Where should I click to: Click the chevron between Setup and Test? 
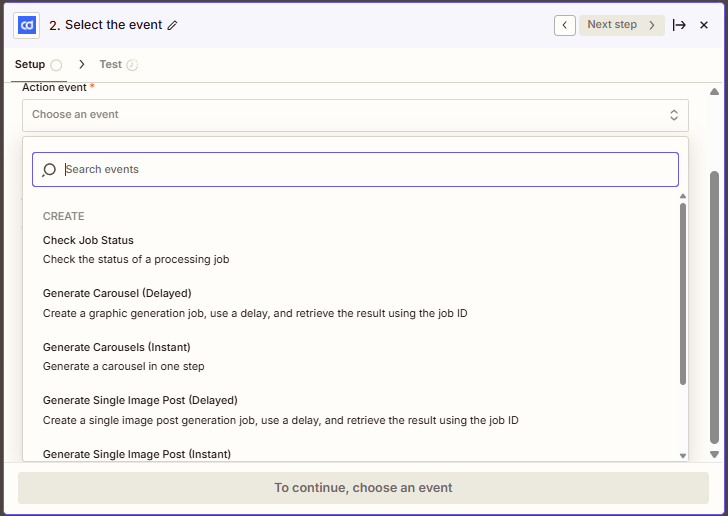[81, 65]
